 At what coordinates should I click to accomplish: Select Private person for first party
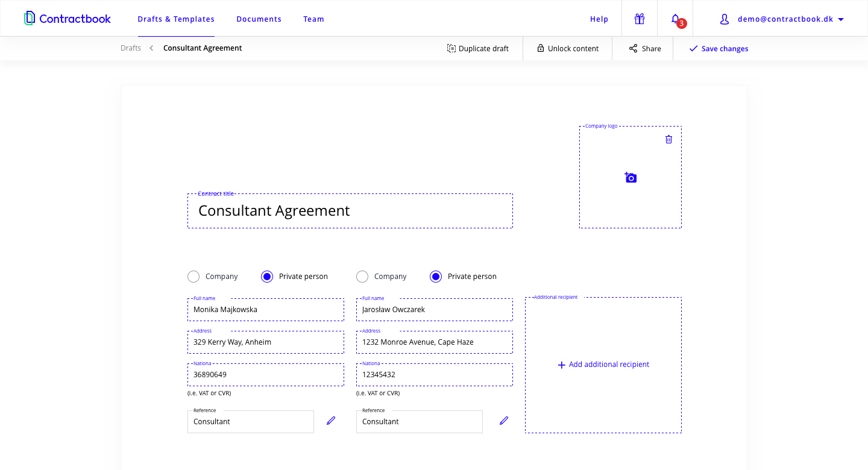coord(267,277)
